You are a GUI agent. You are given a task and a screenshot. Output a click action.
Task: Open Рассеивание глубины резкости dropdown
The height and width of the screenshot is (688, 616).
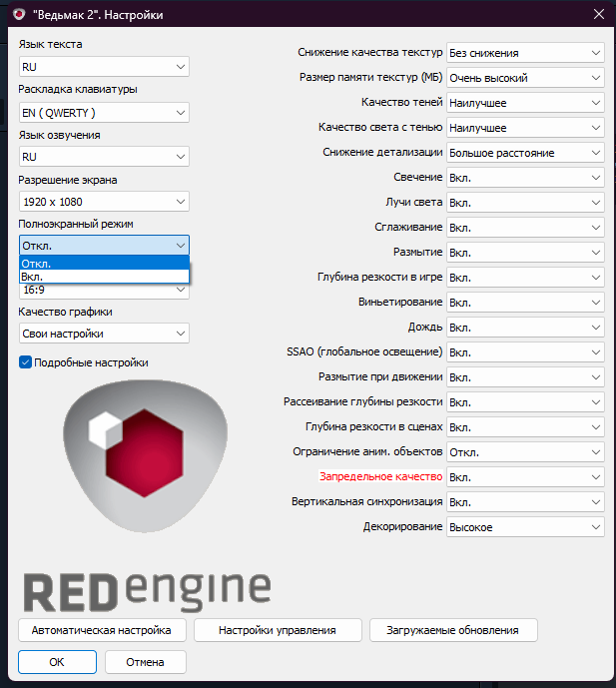(525, 402)
